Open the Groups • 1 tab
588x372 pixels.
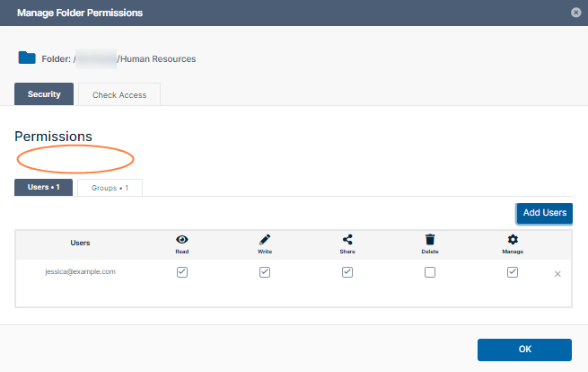(x=110, y=188)
